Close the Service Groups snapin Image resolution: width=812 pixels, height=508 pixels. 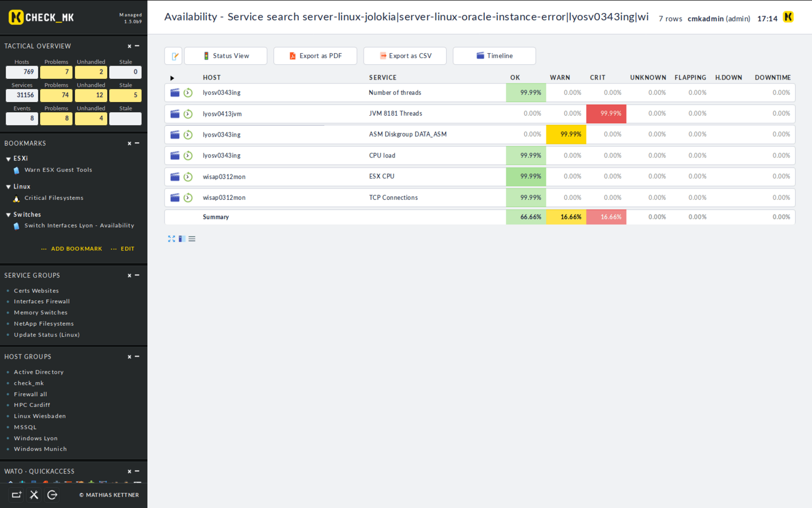(x=129, y=275)
